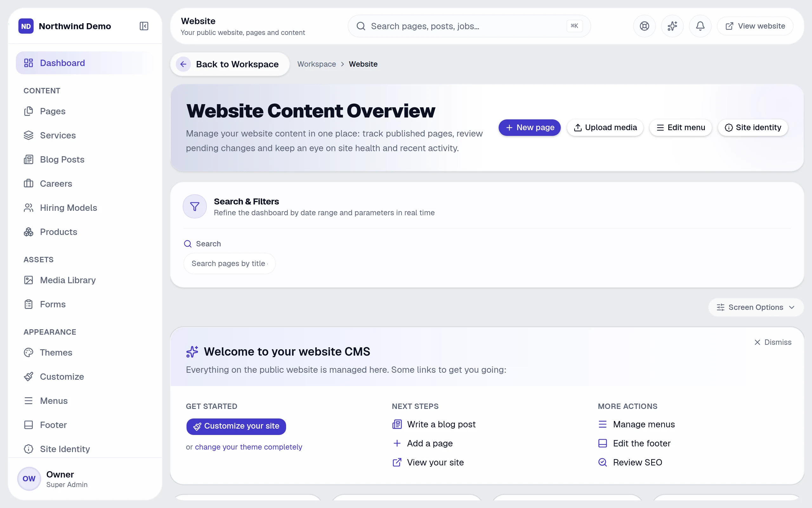Click the Footer panel icon
Screen dimensions: 812x508
click(x=29, y=425)
